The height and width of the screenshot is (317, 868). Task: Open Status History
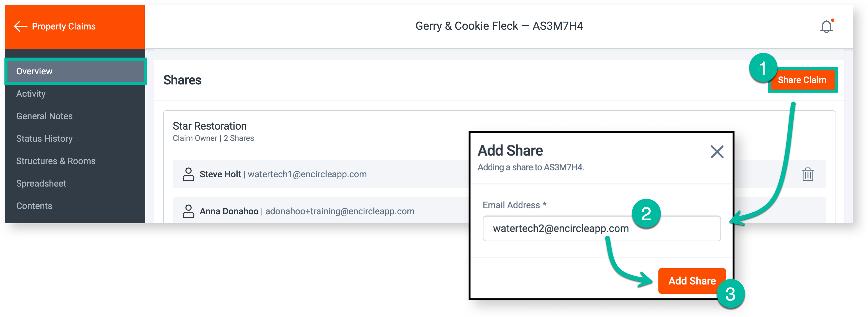click(45, 139)
